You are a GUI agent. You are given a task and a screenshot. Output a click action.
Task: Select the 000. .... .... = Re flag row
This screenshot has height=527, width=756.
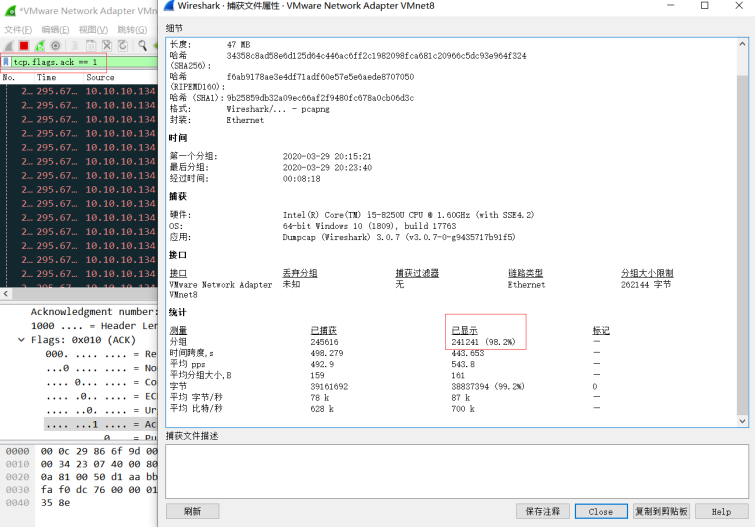click(x=101, y=354)
